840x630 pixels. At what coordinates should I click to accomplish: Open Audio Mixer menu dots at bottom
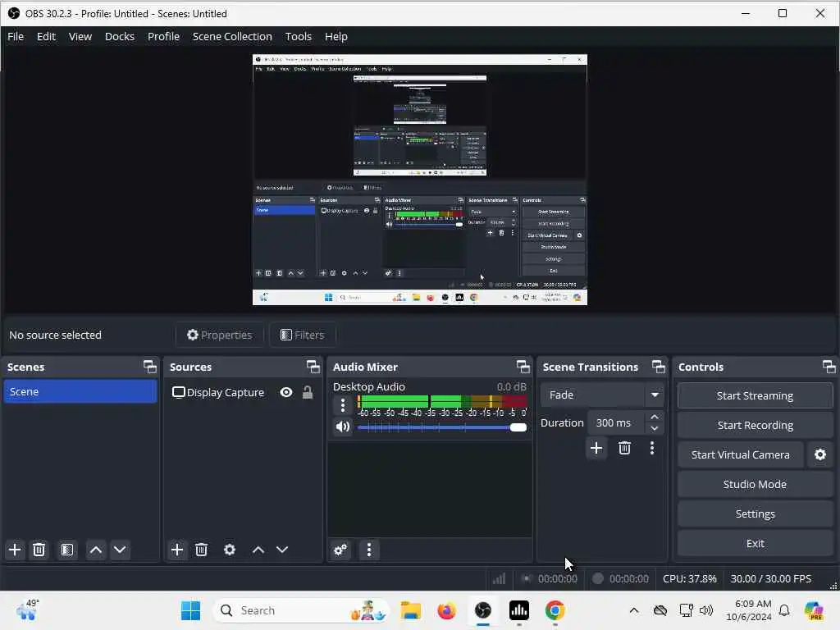pyautogui.click(x=368, y=550)
